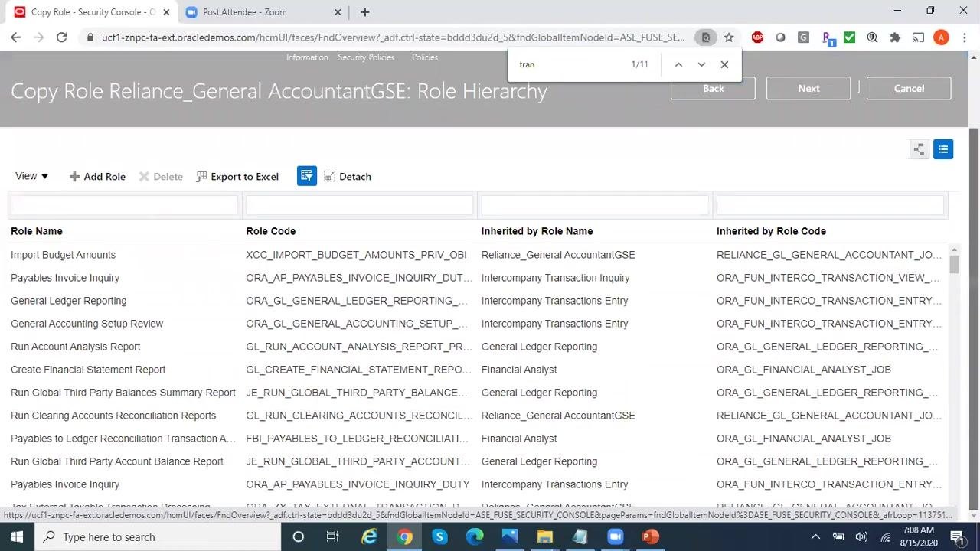
Task: Close the find-in-page bar
Action: click(724, 64)
